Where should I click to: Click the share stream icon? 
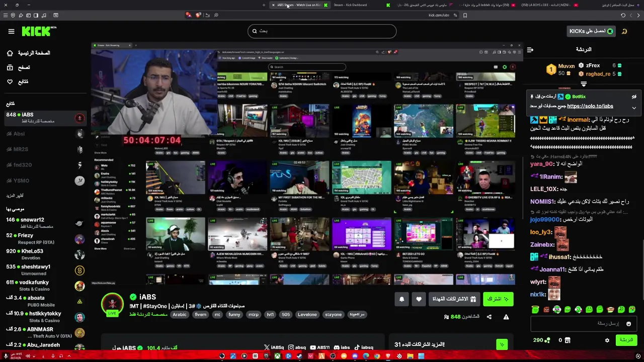[489, 317]
